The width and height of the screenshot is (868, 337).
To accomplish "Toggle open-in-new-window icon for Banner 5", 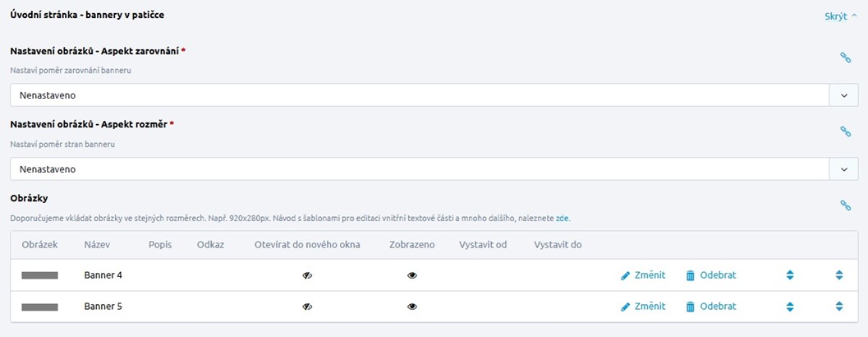I will point(307,307).
